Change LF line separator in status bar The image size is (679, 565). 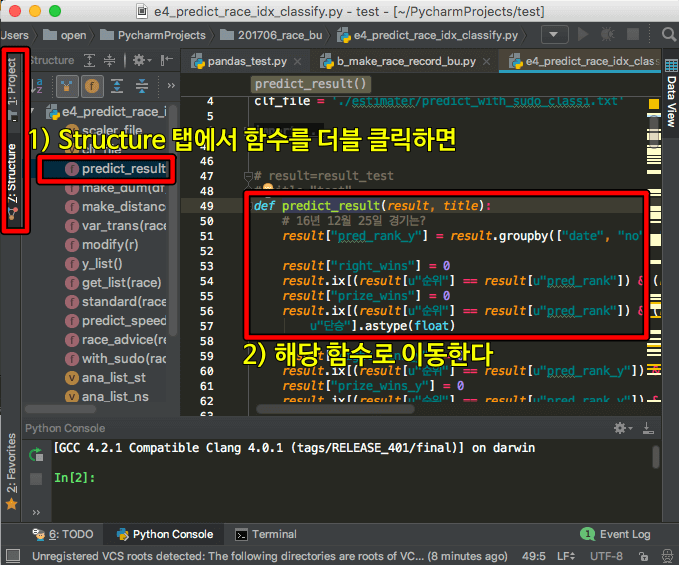click(566, 556)
